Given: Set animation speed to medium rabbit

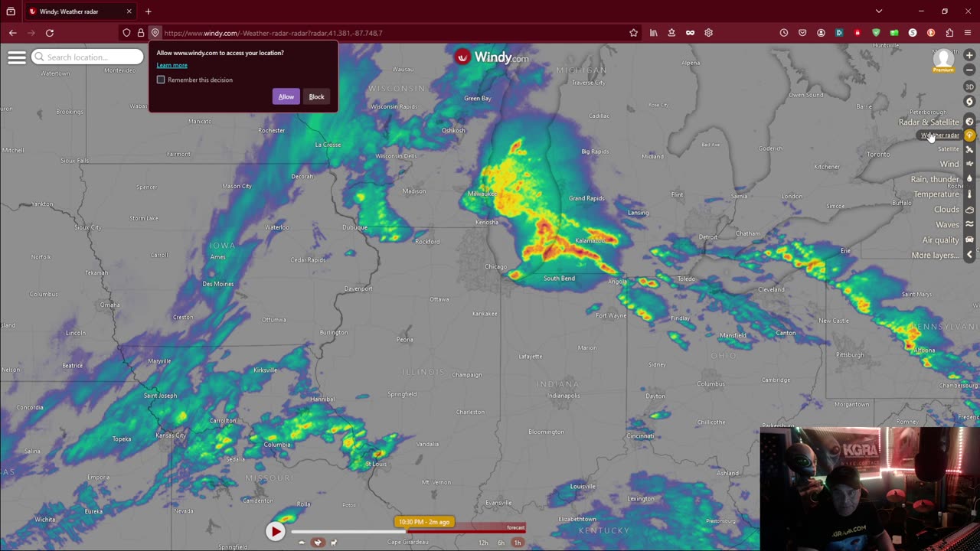Looking at the screenshot, I should [x=318, y=543].
